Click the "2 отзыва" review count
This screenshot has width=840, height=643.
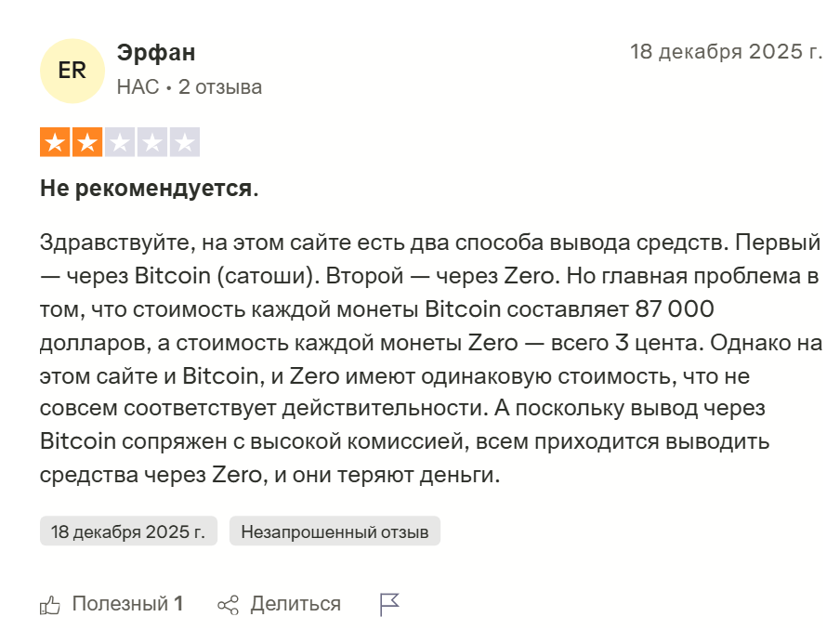pos(220,87)
